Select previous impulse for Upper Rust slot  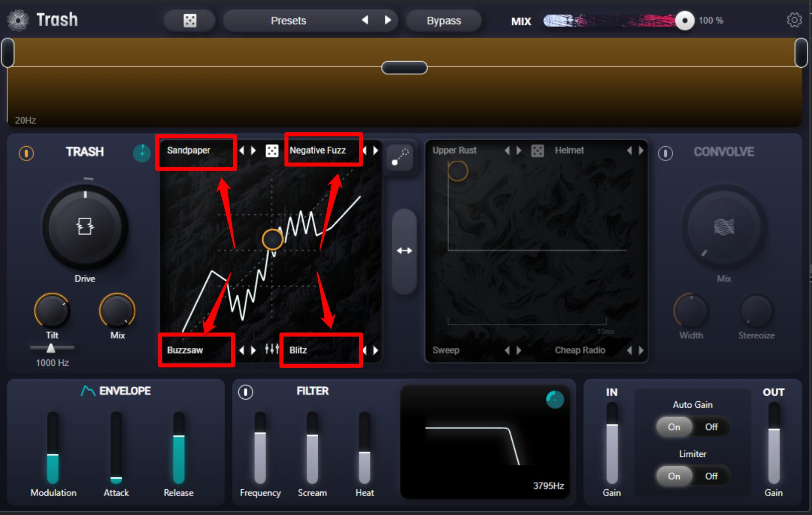pyautogui.click(x=507, y=150)
